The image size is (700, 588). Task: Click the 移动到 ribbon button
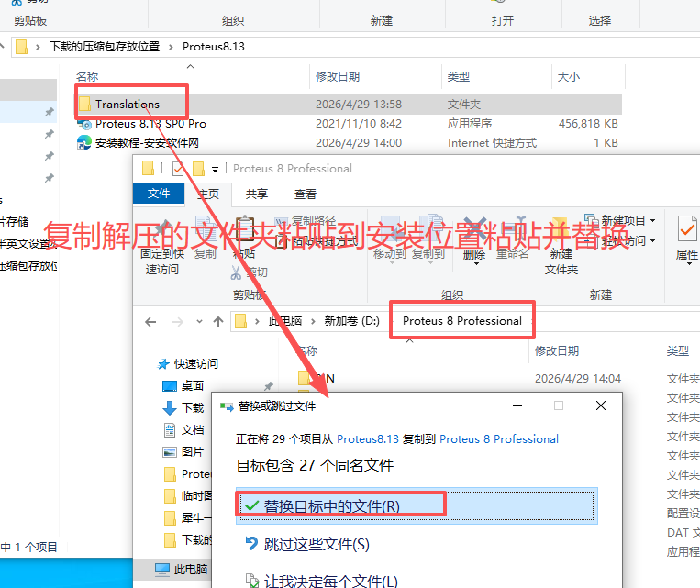tap(390, 239)
